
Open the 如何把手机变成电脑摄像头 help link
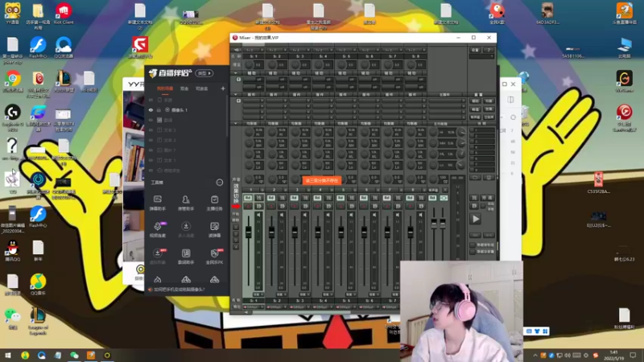point(179,290)
